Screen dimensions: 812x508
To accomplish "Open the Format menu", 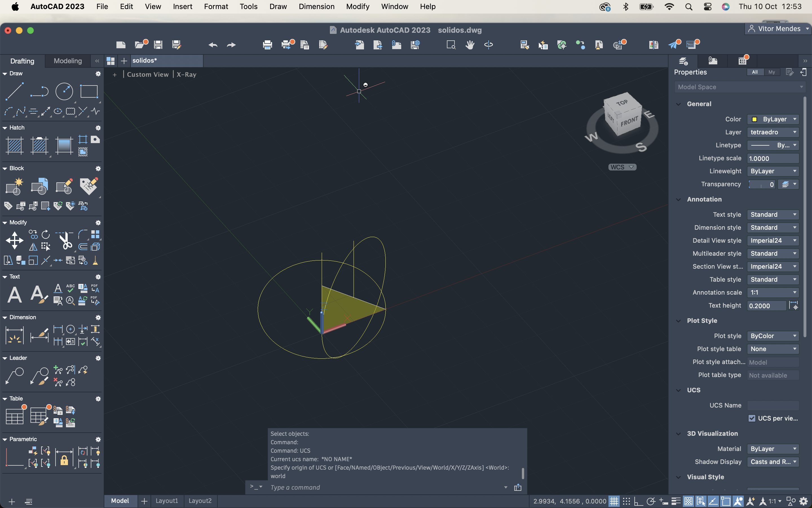I will click(x=216, y=6).
